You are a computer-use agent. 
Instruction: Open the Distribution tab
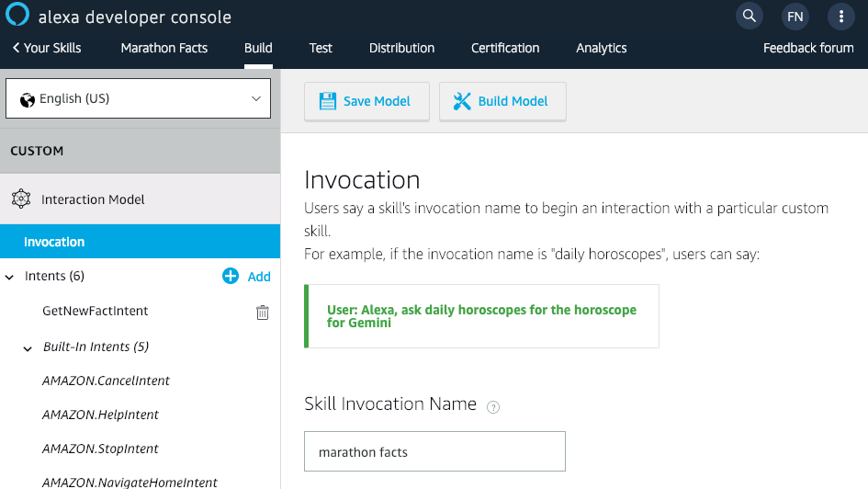(402, 48)
